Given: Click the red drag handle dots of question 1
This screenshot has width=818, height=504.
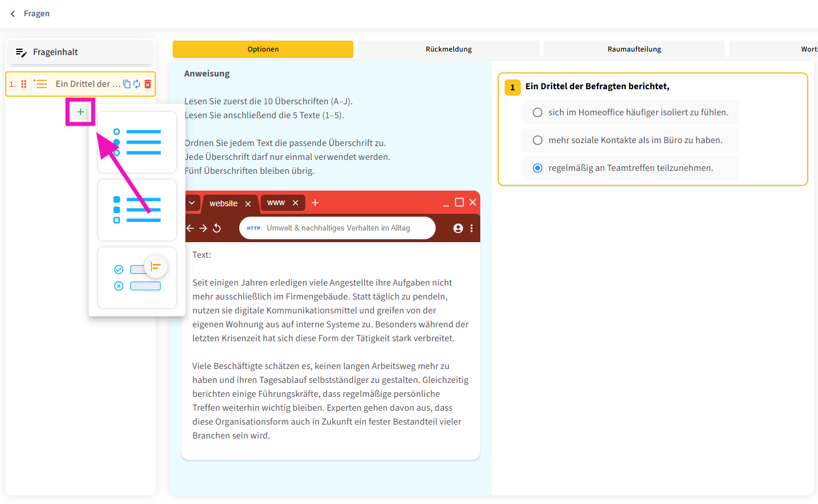Looking at the screenshot, I should [x=24, y=84].
